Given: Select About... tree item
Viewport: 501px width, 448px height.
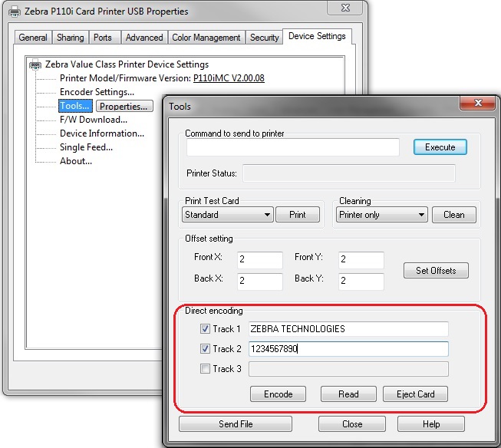Looking at the screenshot, I should pos(76,161).
